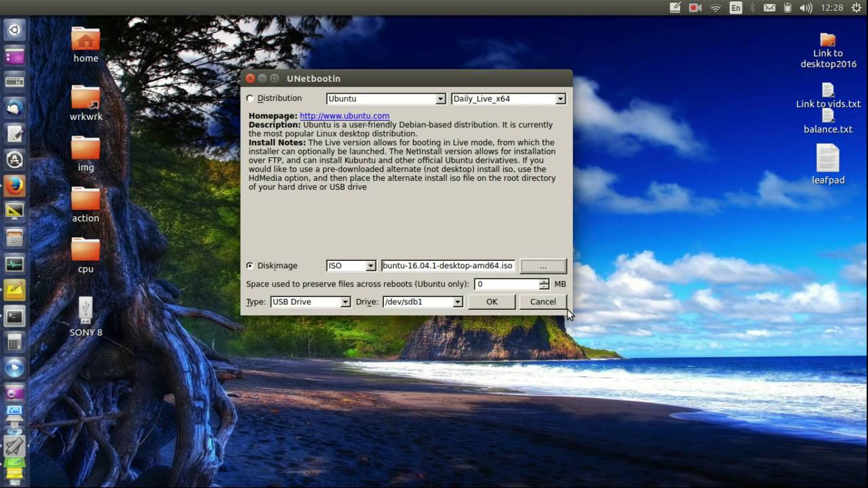Viewport: 868px width, 488px height.
Task: Click the OK button in UNetbootin
Action: click(492, 302)
